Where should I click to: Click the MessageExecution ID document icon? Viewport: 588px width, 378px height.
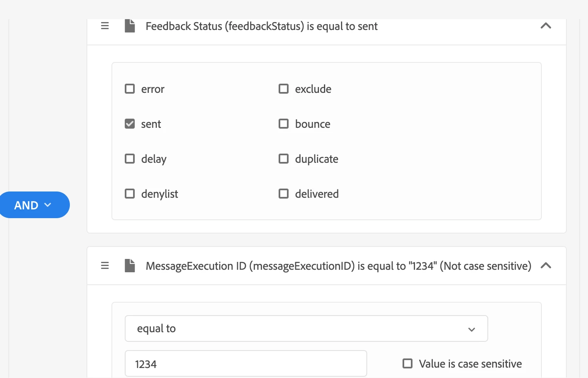130,266
